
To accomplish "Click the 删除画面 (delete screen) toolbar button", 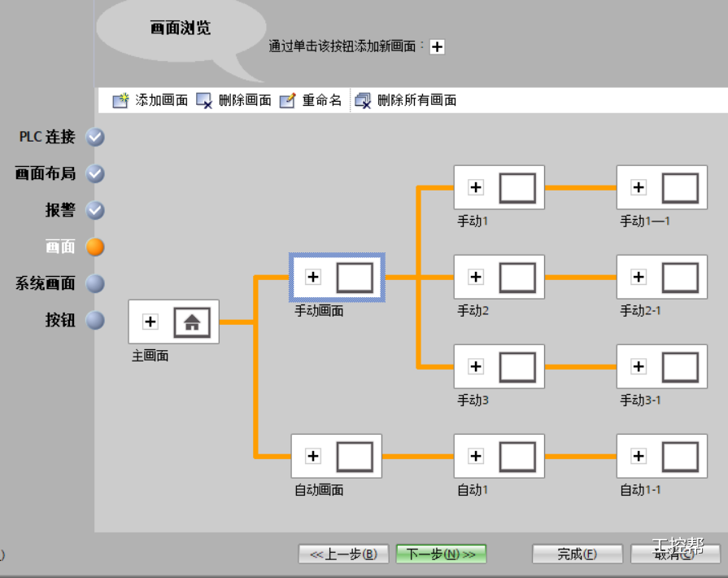I will point(233,100).
